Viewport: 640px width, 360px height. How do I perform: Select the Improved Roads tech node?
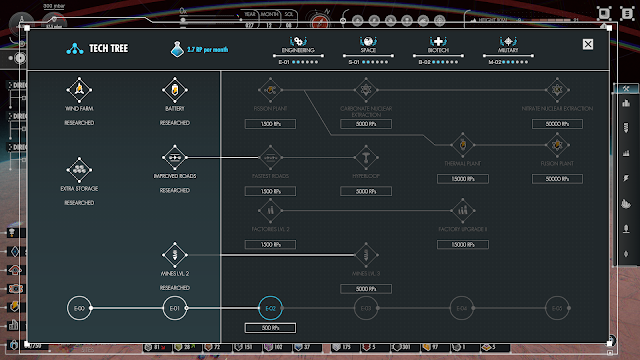[x=175, y=157]
